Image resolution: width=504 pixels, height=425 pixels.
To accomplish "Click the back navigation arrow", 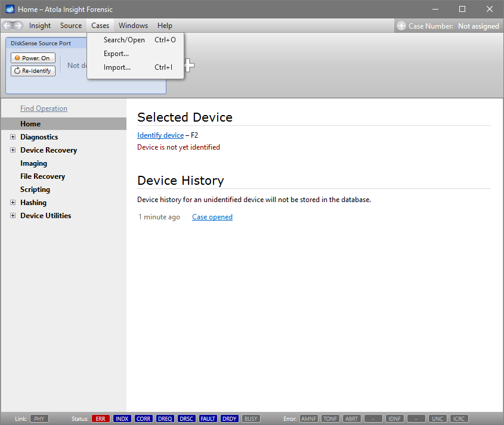I will coord(7,26).
